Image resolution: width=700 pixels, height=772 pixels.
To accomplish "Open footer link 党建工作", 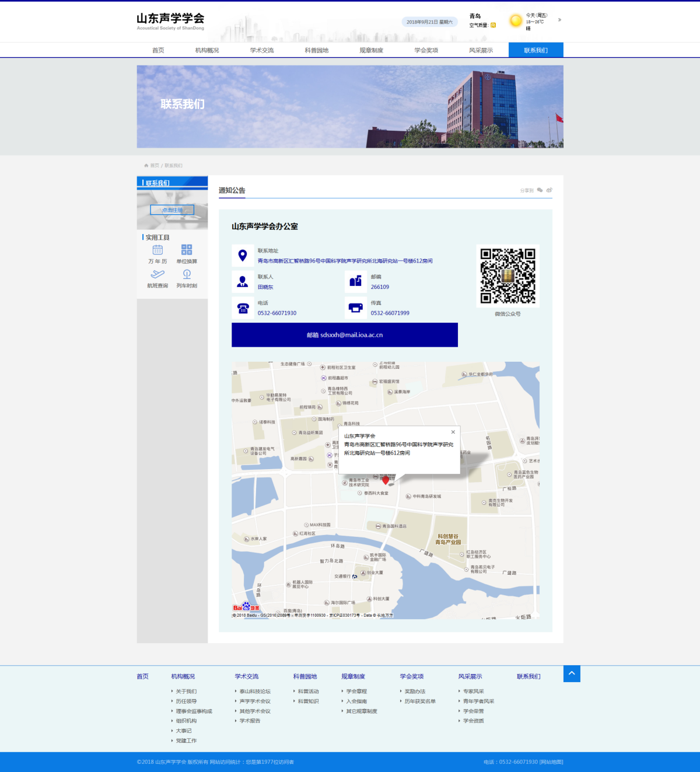I will point(186,740).
